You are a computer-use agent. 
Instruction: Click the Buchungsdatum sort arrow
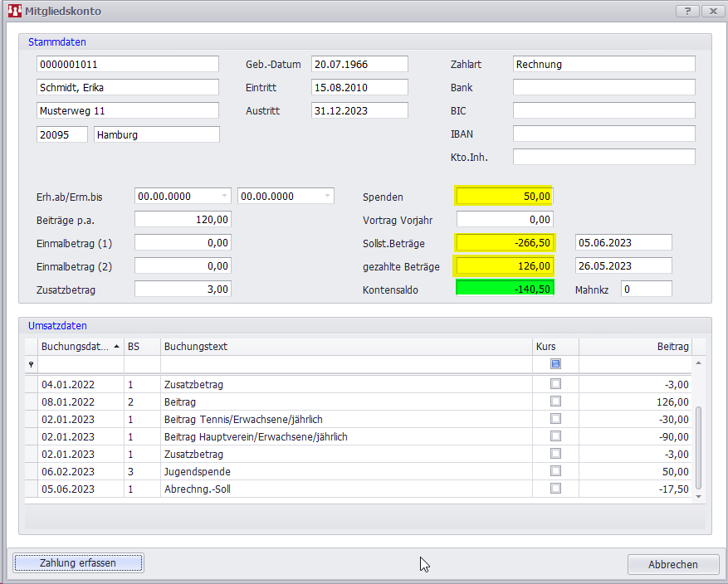116,346
